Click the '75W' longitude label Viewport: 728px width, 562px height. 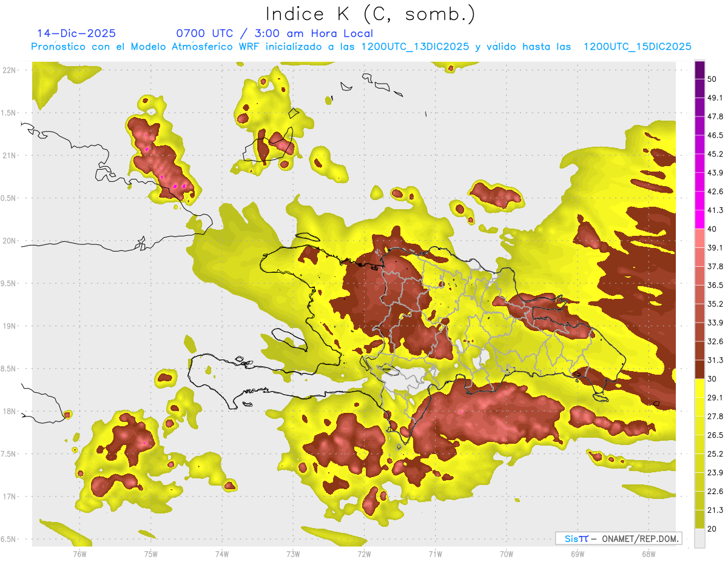click(x=150, y=554)
